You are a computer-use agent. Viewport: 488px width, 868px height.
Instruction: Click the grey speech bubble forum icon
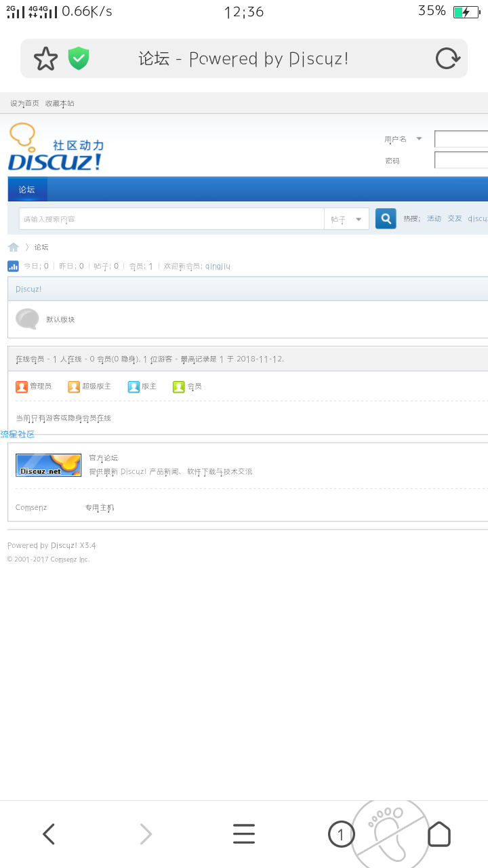(x=27, y=319)
